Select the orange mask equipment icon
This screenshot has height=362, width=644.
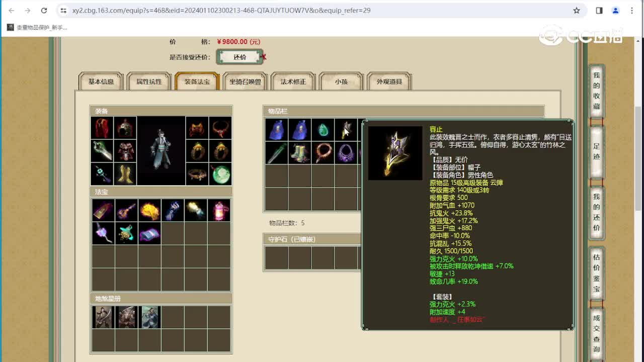pyautogui.click(x=197, y=128)
